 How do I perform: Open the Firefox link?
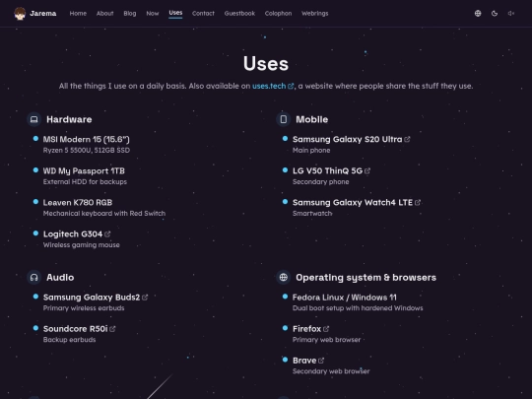pos(307,329)
